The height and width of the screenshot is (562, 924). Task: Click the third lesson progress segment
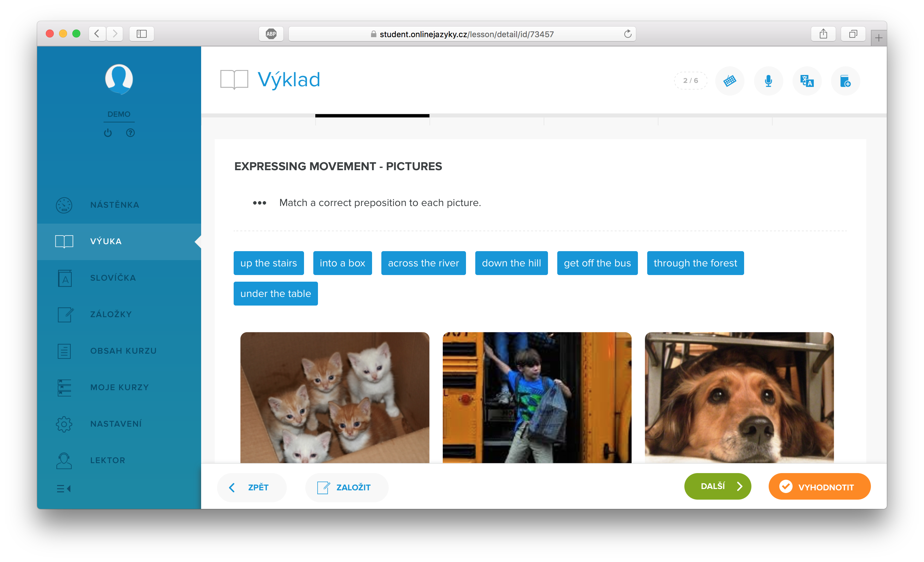[x=486, y=116]
